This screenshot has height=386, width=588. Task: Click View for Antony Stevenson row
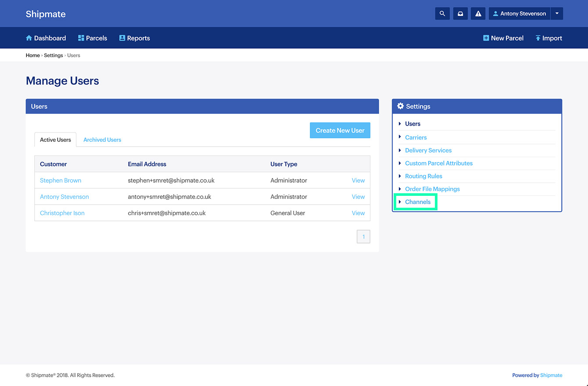click(359, 197)
